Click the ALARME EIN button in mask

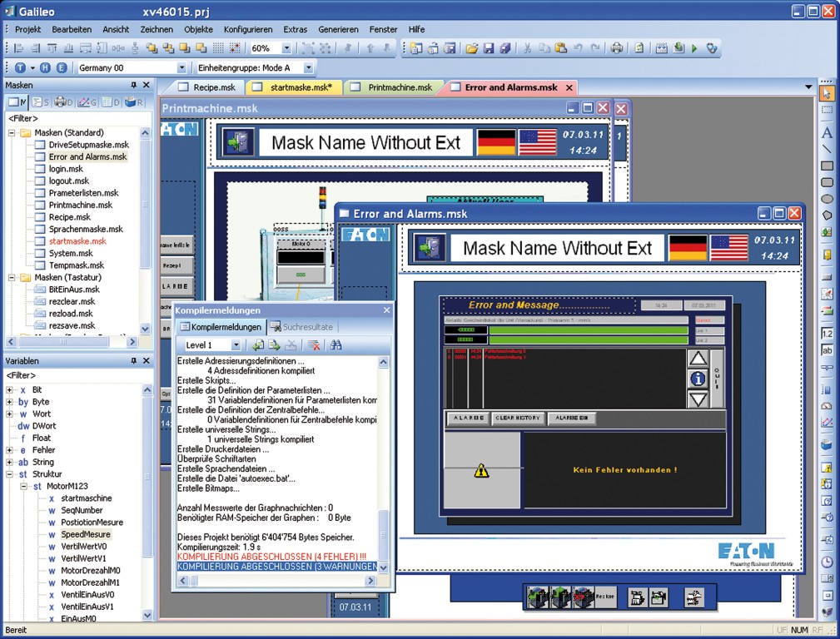(572, 418)
